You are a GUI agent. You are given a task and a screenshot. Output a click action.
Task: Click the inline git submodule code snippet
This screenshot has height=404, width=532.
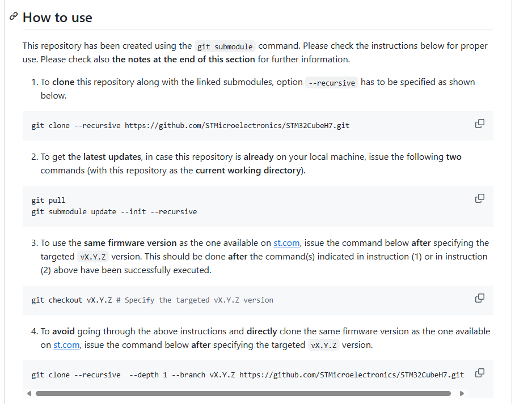225,46
